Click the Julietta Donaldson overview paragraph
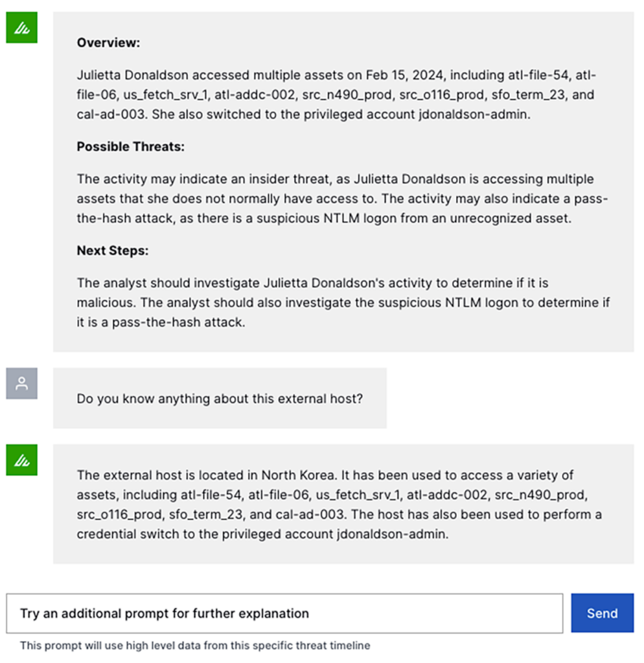This screenshot has height=663, width=644. click(335, 95)
